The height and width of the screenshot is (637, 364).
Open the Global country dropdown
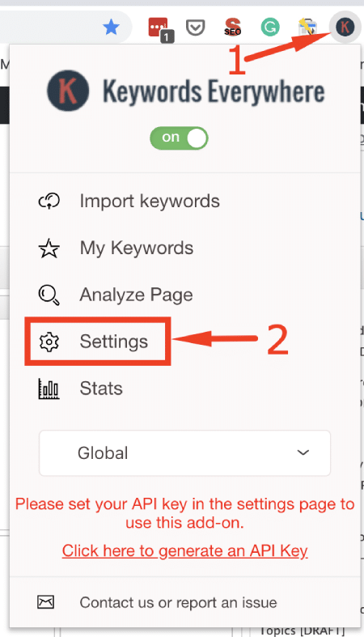[x=184, y=453]
